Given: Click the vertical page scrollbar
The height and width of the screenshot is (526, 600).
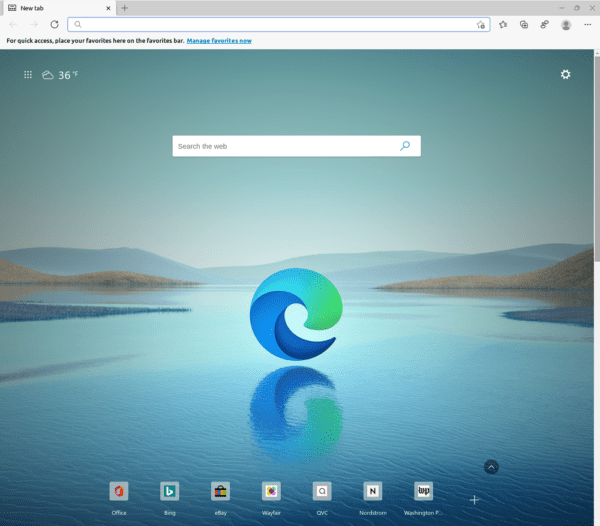Looking at the screenshot, I should click(597, 161).
